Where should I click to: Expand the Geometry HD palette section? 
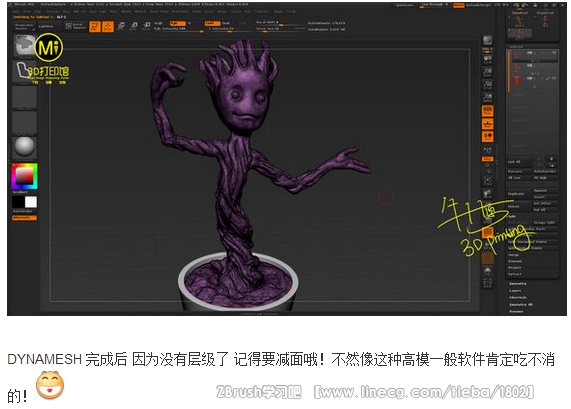click(x=521, y=304)
